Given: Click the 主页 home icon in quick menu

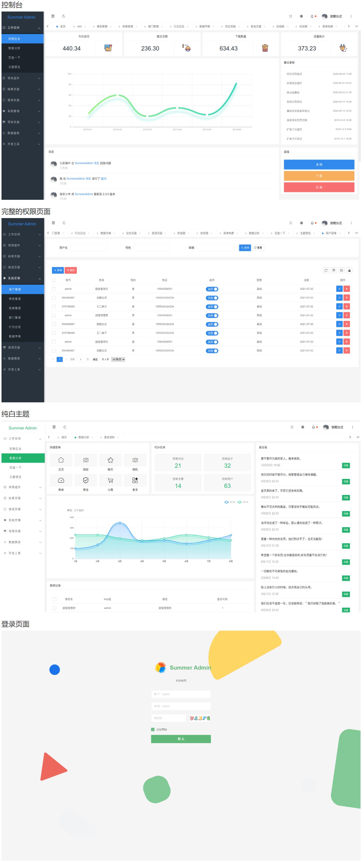Looking at the screenshot, I should tap(61, 460).
